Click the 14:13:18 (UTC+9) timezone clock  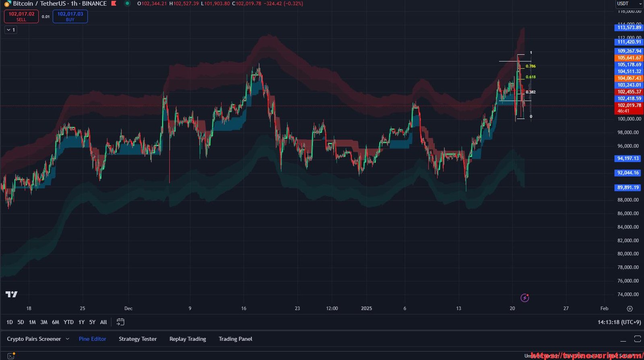point(619,322)
